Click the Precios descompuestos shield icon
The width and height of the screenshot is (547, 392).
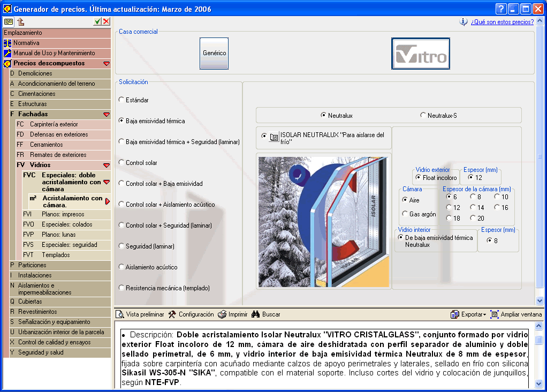point(7,64)
